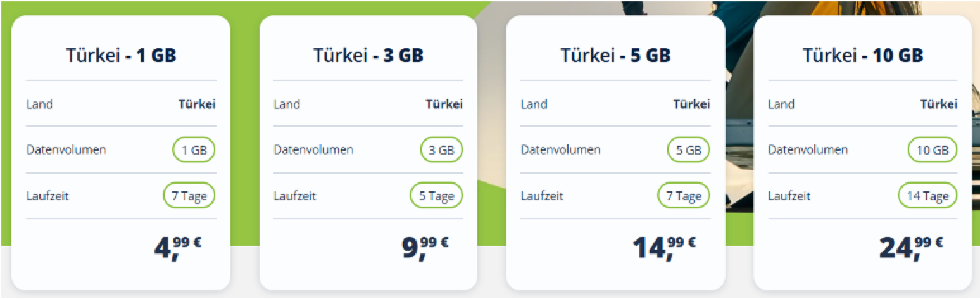Image resolution: width=980 pixels, height=299 pixels.
Task: Click the 10 GB data volume badge
Action: coord(933,150)
